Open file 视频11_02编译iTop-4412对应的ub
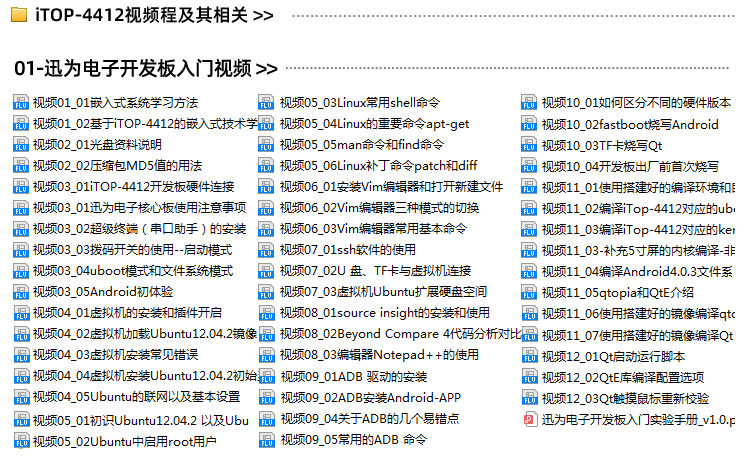Screen dimensions: 750x469 click(x=639, y=208)
